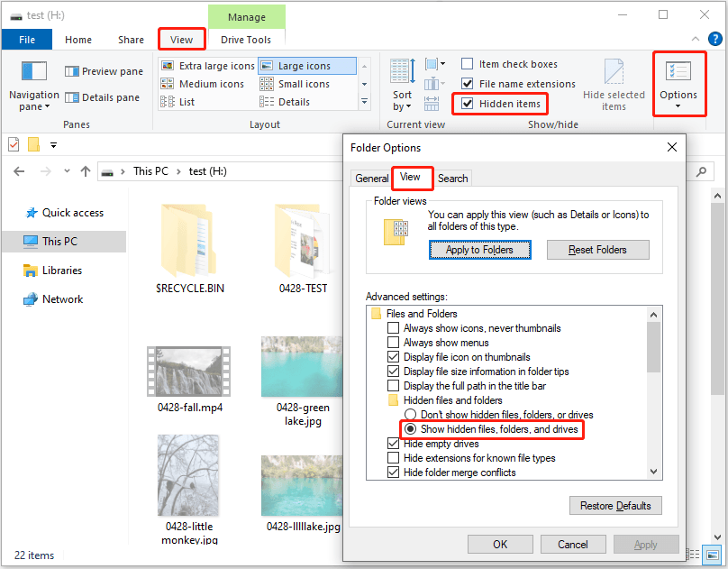The width and height of the screenshot is (728, 569).
Task: Open the Search tab in Folder Options
Action: pyautogui.click(x=452, y=179)
